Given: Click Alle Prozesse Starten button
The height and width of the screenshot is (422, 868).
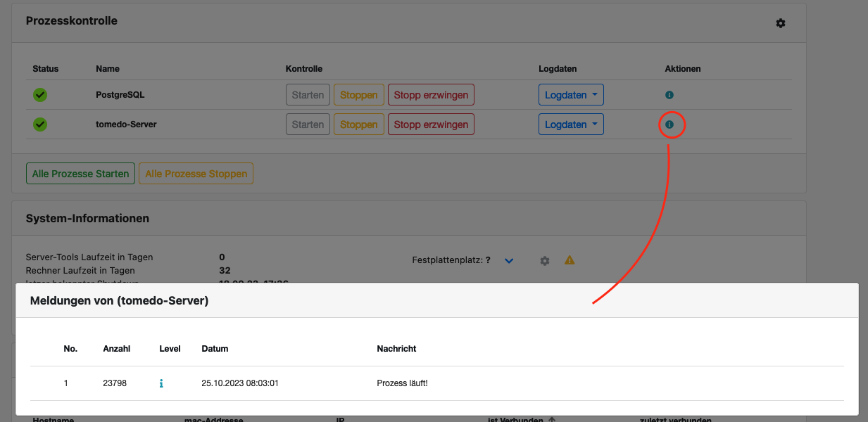Looking at the screenshot, I should 80,174.
